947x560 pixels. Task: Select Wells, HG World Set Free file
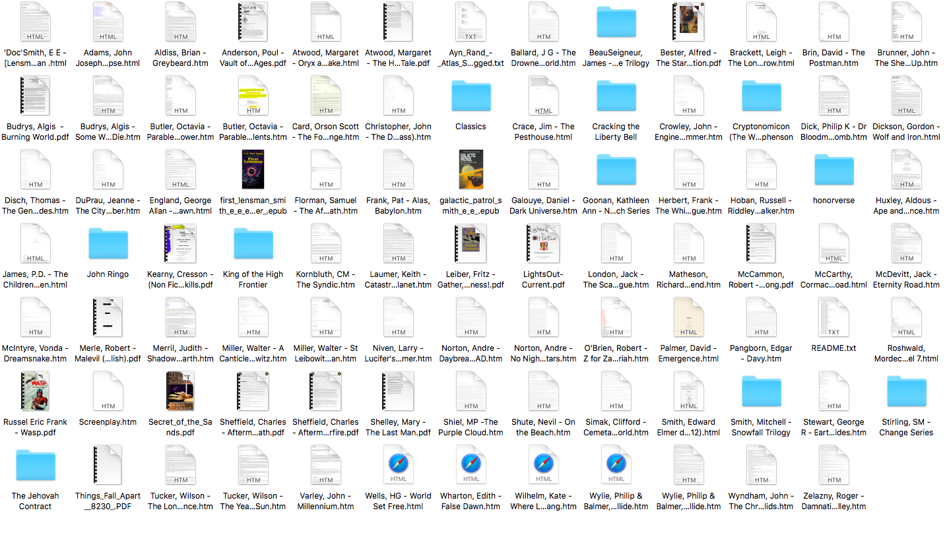pyautogui.click(x=398, y=464)
